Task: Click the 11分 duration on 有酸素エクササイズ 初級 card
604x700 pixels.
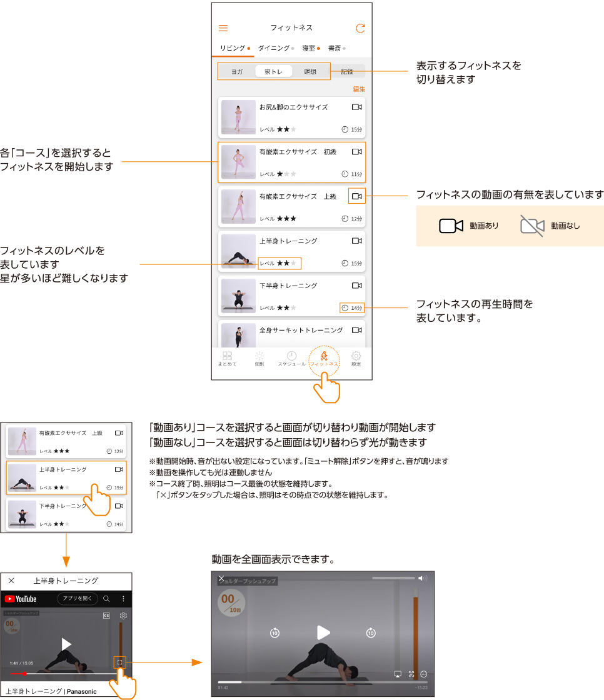Action: tap(356, 174)
